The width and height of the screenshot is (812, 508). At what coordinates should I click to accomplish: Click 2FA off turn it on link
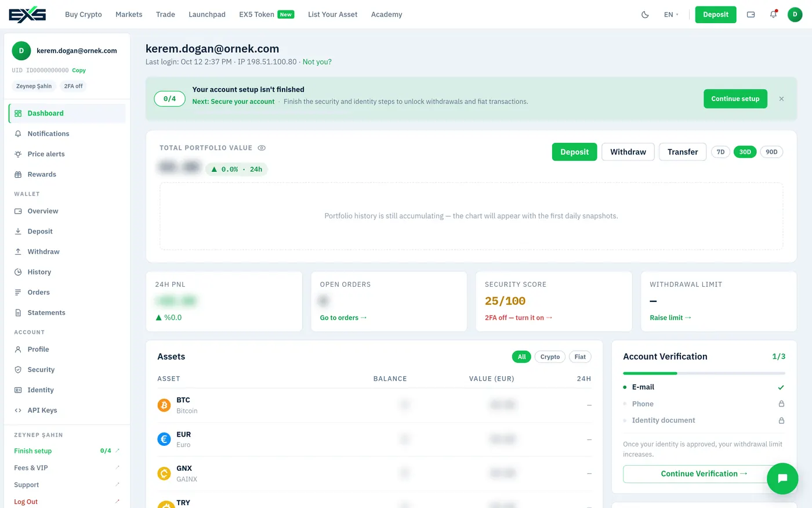[x=519, y=318]
